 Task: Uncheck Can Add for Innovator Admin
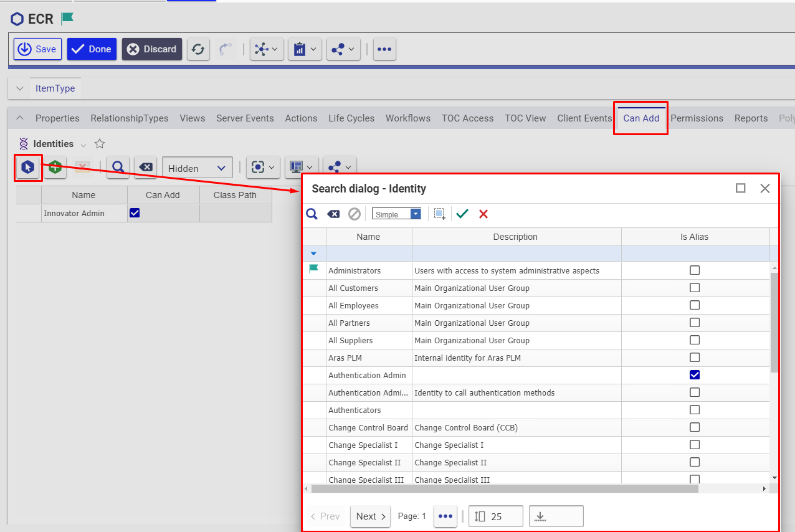(x=135, y=213)
